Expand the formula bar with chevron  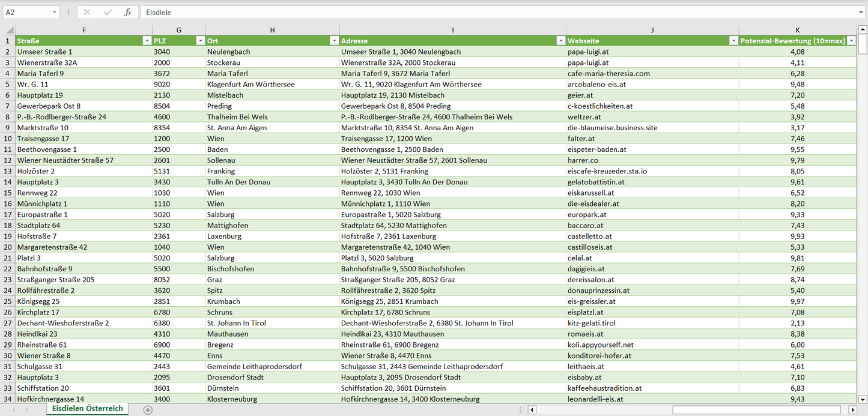tap(861, 12)
